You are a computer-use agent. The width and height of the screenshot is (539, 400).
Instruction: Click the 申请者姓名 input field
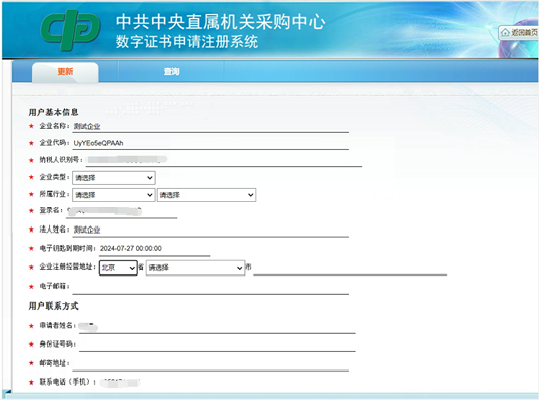(x=217, y=326)
